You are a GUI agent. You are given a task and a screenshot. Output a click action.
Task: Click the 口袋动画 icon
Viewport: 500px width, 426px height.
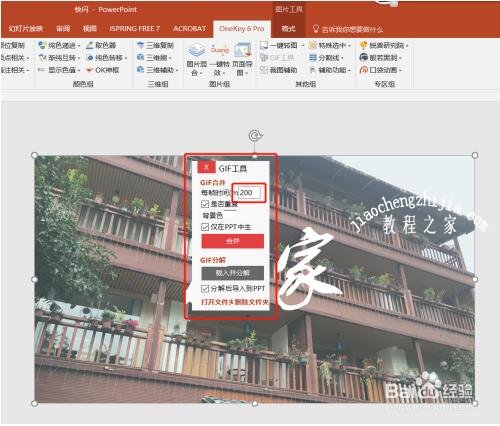[x=363, y=70]
